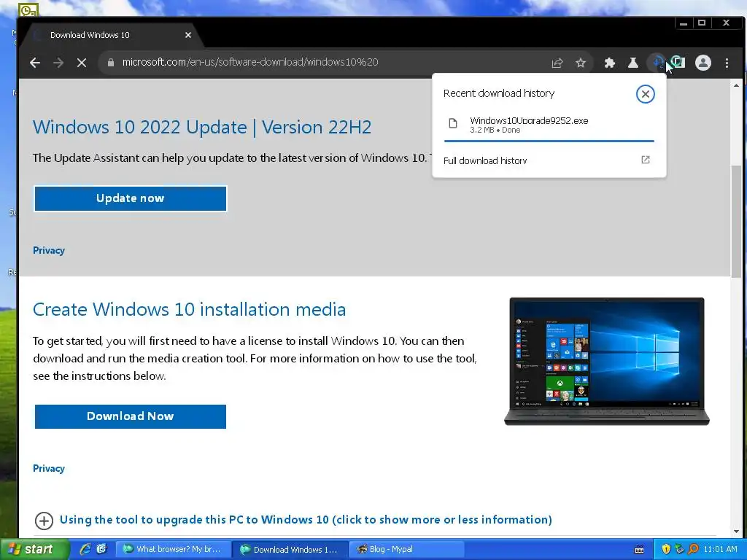Click the padlock site info icon
The image size is (747, 560).
coord(111,63)
